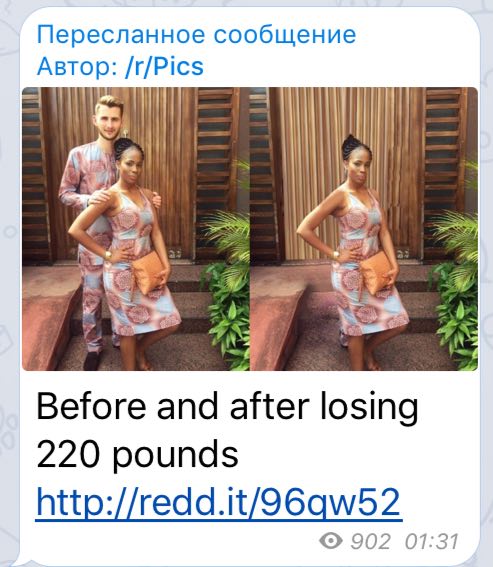
Task: Open the left before photo
Action: click(136, 229)
